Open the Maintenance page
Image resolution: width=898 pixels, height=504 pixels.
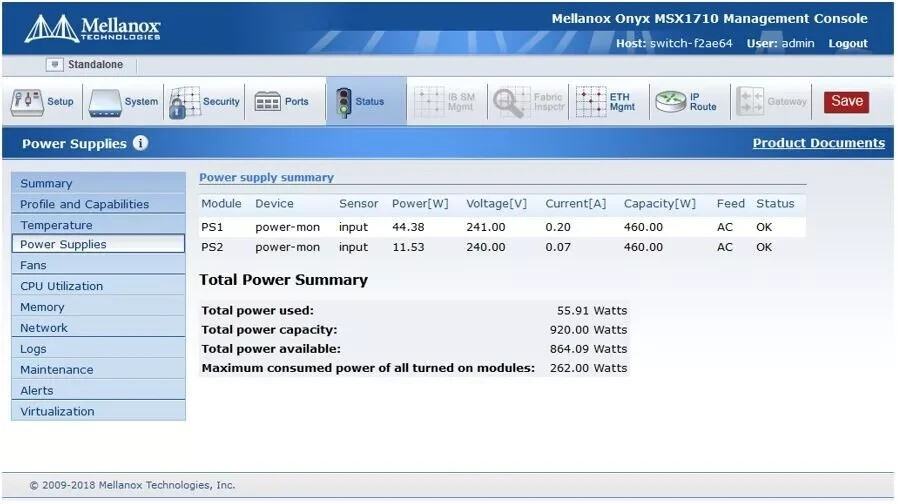point(99,369)
